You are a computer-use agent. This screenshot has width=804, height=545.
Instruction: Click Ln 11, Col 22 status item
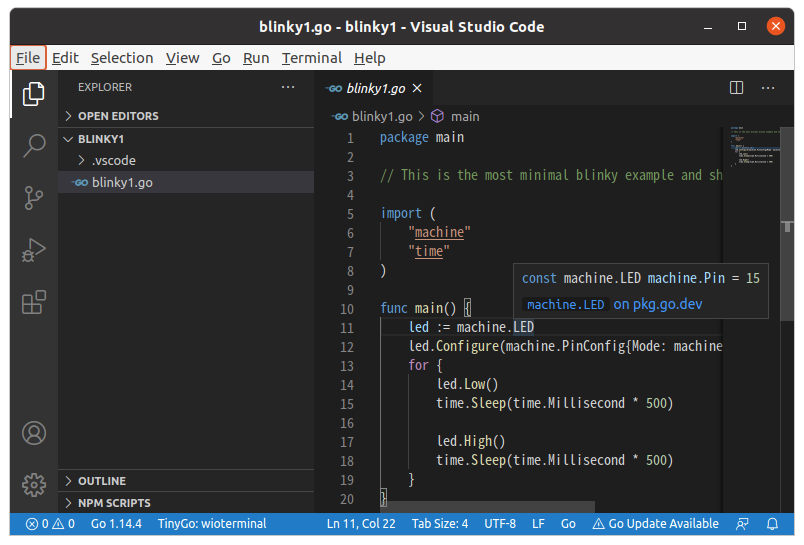coord(361,523)
